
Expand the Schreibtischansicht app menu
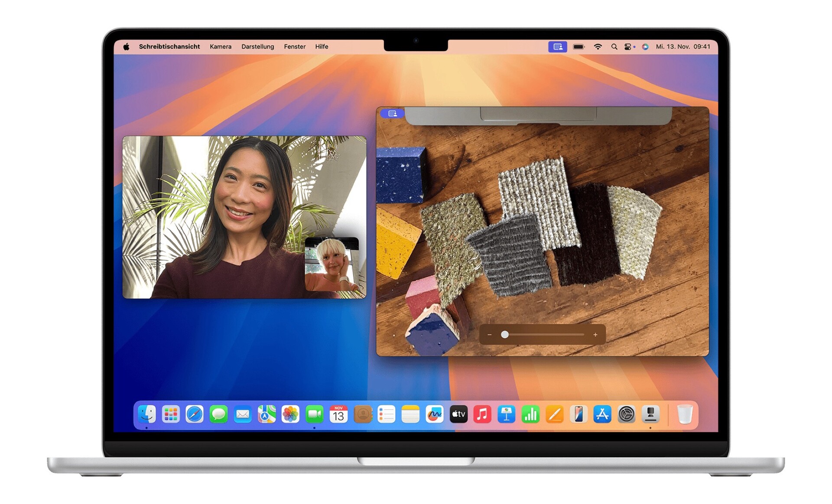click(x=169, y=47)
